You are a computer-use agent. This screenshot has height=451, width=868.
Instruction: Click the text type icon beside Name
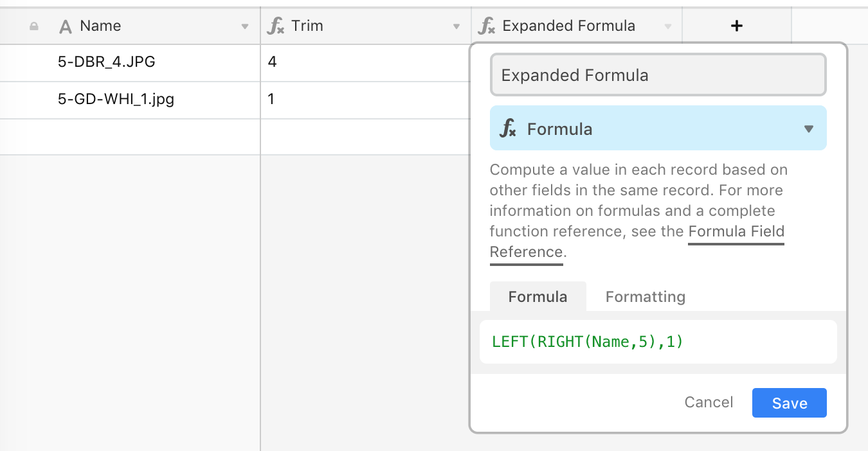pos(65,26)
